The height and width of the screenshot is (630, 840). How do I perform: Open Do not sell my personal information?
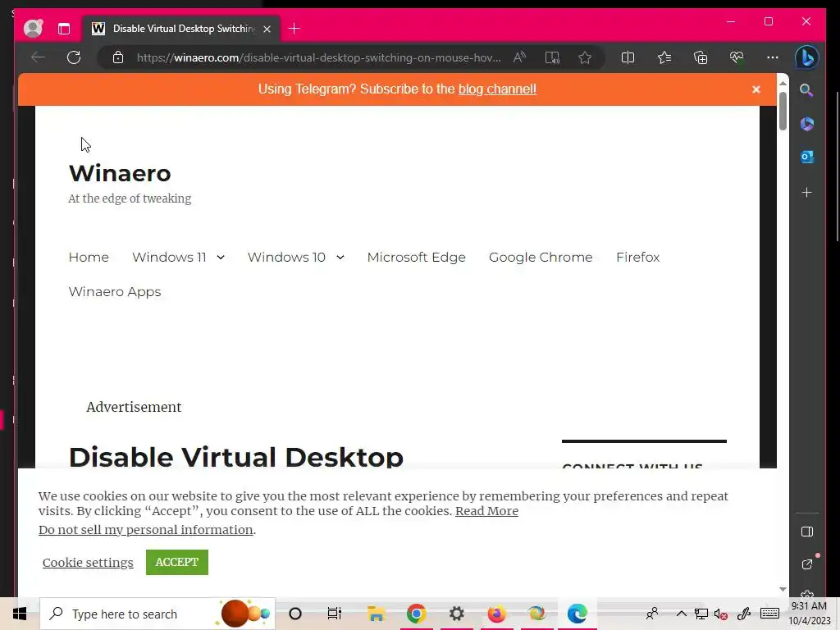[x=146, y=530]
